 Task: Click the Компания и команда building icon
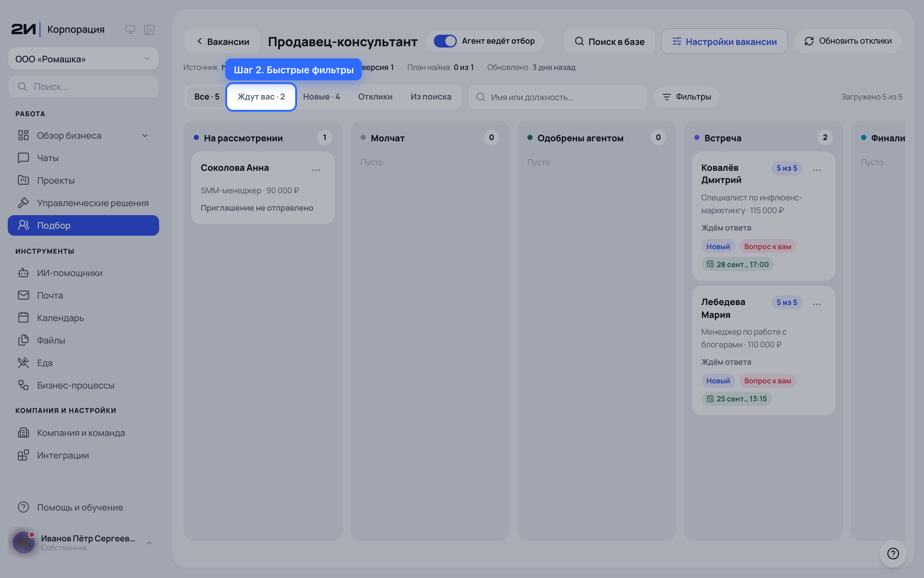23,433
